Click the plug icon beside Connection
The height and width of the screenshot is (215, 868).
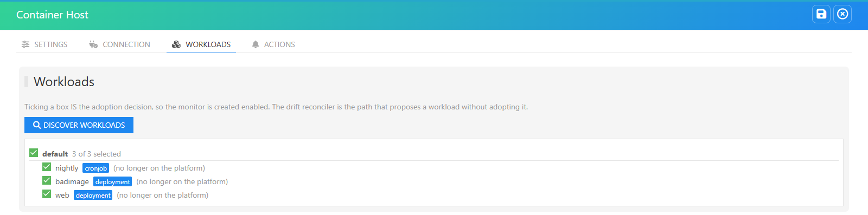click(93, 44)
